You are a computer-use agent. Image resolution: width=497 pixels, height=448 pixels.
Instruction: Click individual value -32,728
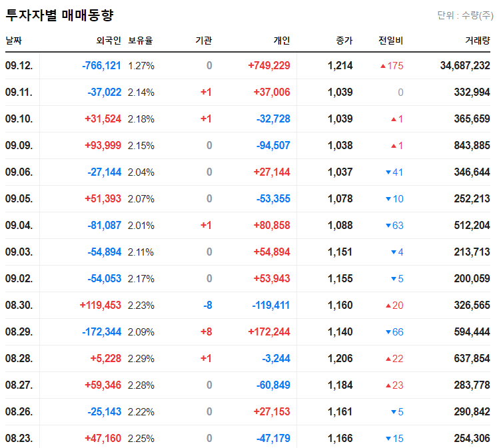(x=273, y=118)
